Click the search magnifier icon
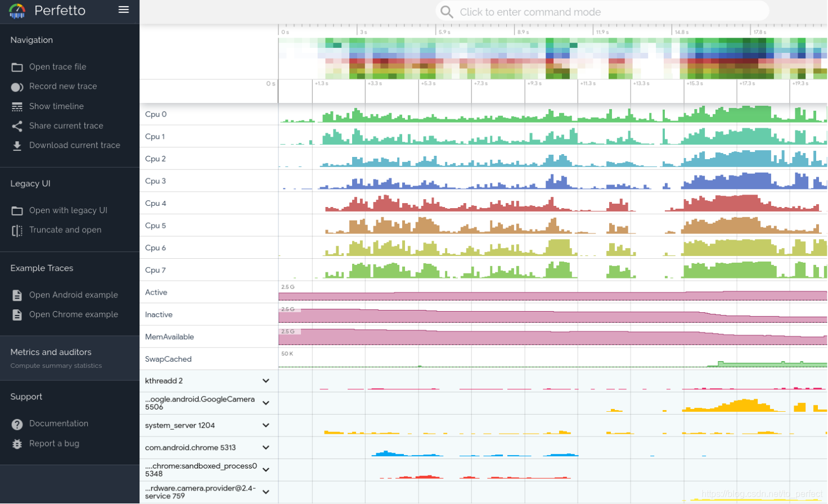Screen dimensions: 828x504 coord(447,12)
